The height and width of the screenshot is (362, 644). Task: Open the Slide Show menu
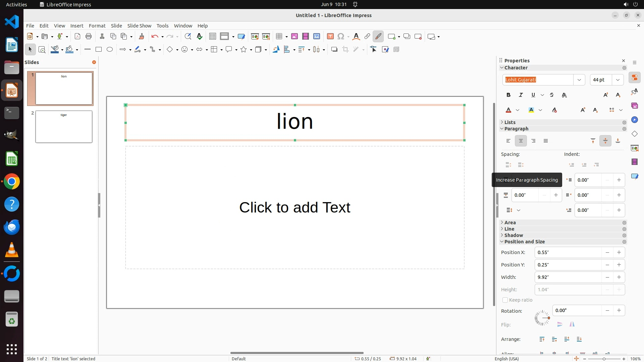point(139,26)
